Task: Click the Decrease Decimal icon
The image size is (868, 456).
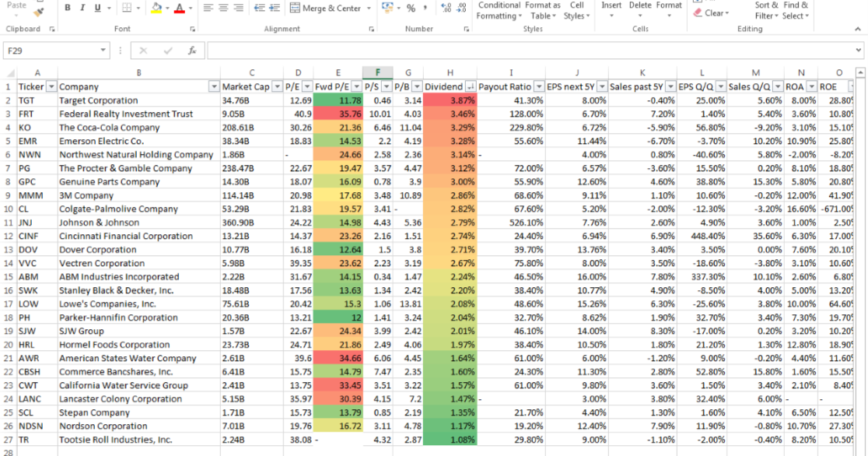Action: 460,9
